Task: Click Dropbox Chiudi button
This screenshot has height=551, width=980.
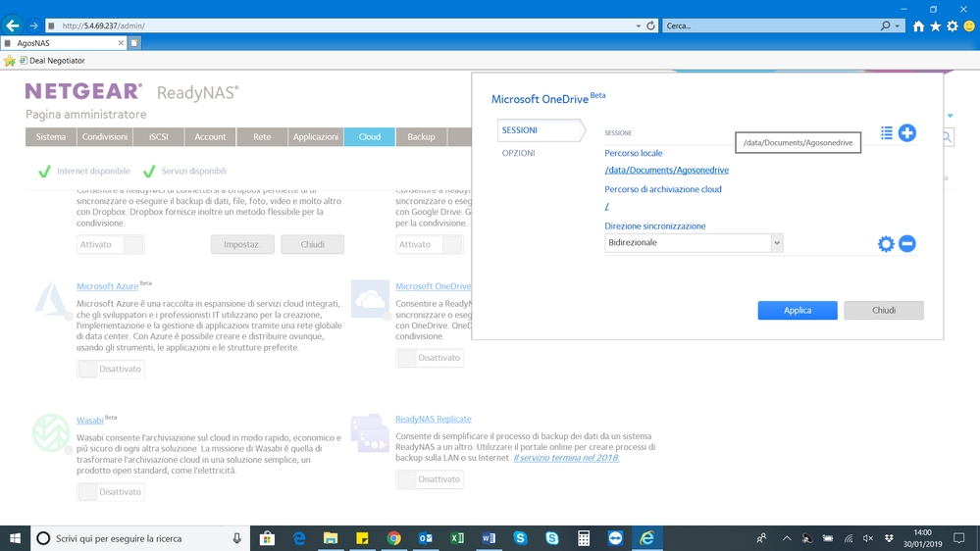Action: pyautogui.click(x=313, y=244)
